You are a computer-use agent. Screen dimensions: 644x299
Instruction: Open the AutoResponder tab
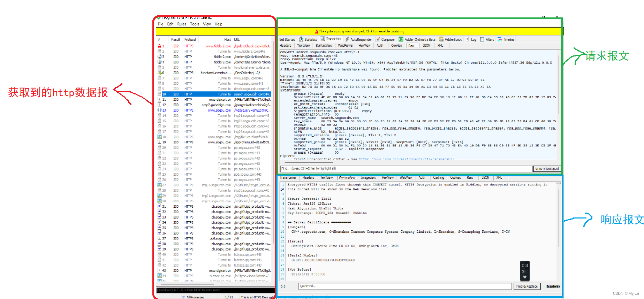pos(358,39)
